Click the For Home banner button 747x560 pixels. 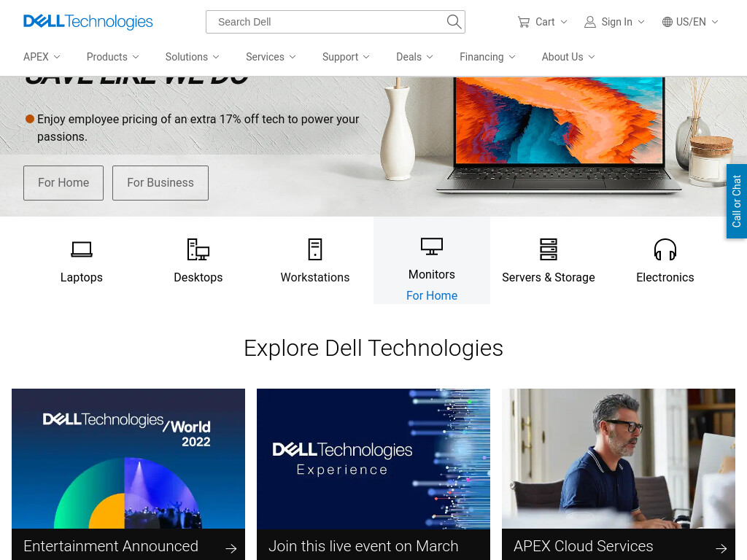[63, 183]
